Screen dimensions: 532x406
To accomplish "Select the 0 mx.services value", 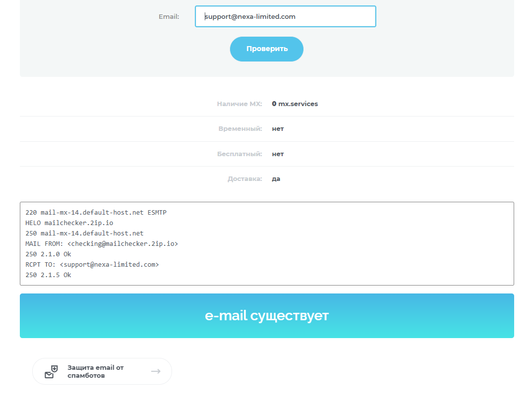I will (295, 104).
